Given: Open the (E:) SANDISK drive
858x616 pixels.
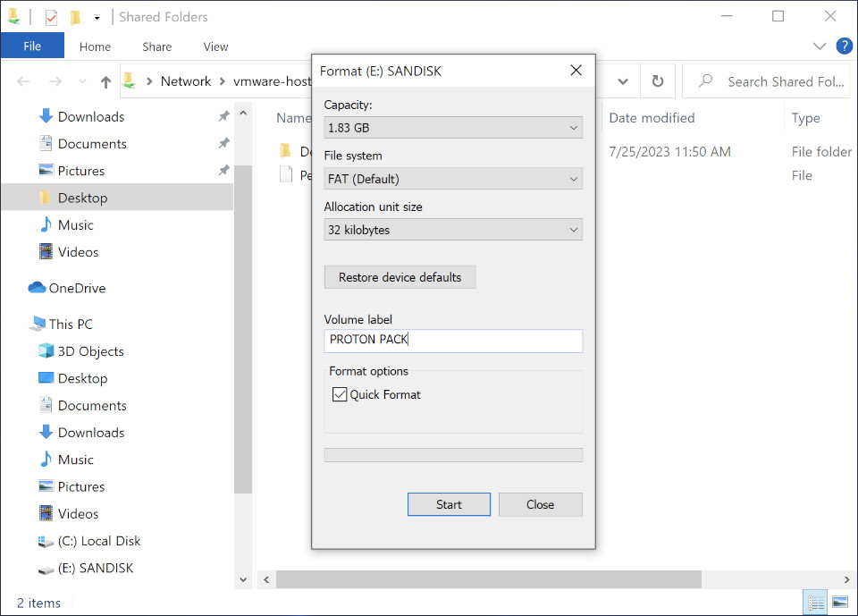Looking at the screenshot, I should [96, 568].
